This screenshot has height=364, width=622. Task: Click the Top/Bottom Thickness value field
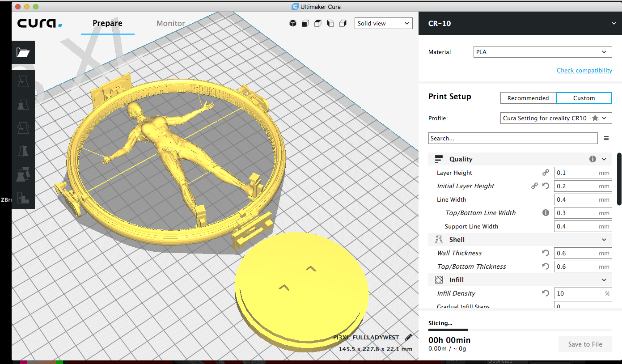point(583,267)
